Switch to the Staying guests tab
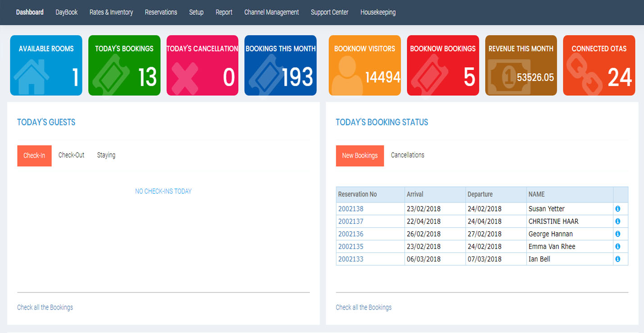The width and height of the screenshot is (644, 333). pyautogui.click(x=106, y=155)
